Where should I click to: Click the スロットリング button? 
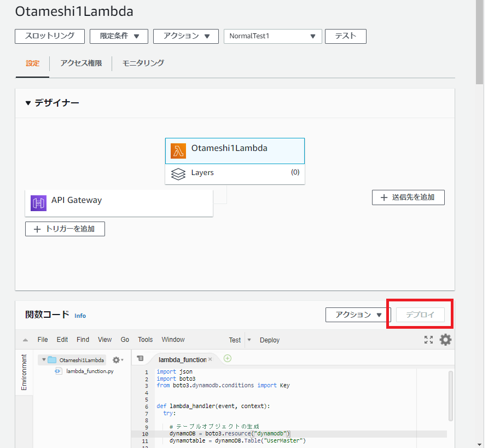click(50, 36)
